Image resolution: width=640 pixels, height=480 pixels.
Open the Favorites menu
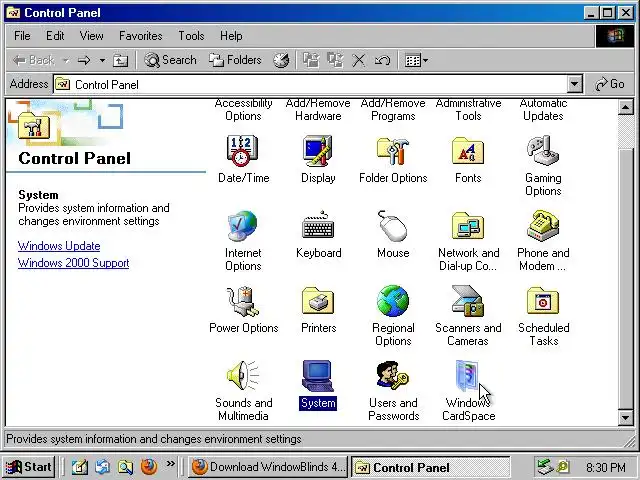[x=140, y=36]
